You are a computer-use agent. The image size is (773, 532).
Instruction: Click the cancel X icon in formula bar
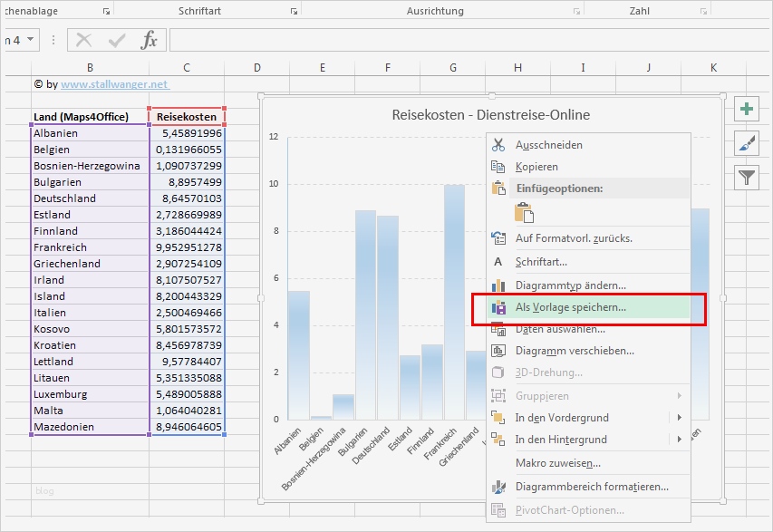(x=84, y=40)
